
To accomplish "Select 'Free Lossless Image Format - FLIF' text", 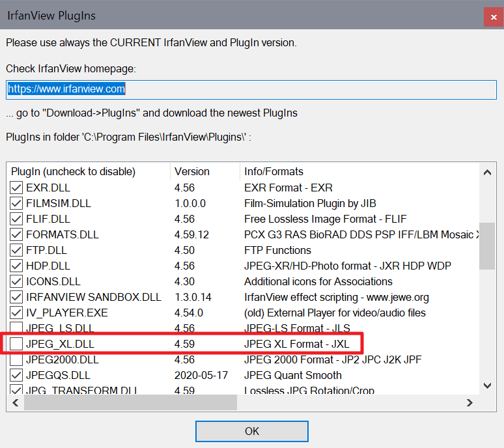I will point(326,219).
